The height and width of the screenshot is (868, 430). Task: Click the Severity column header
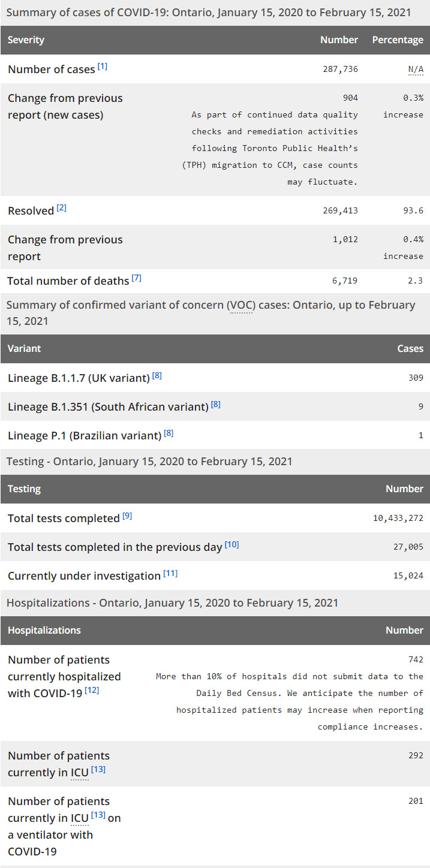(x=26, y=40)
